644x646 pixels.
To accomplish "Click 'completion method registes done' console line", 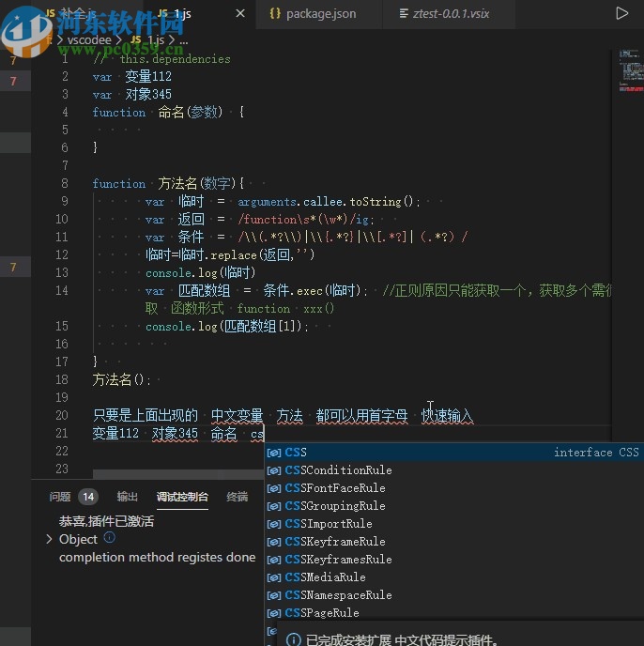I will (157, 557).
